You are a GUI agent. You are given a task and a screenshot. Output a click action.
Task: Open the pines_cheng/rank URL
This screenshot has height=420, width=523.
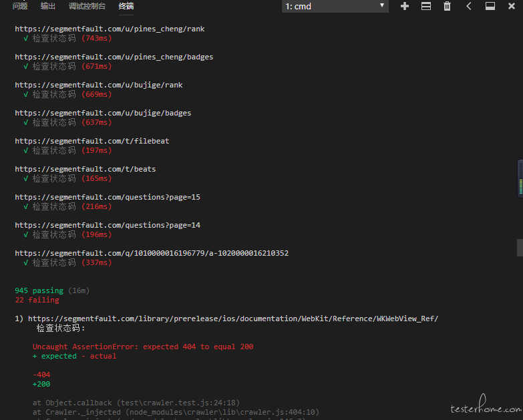110,29
